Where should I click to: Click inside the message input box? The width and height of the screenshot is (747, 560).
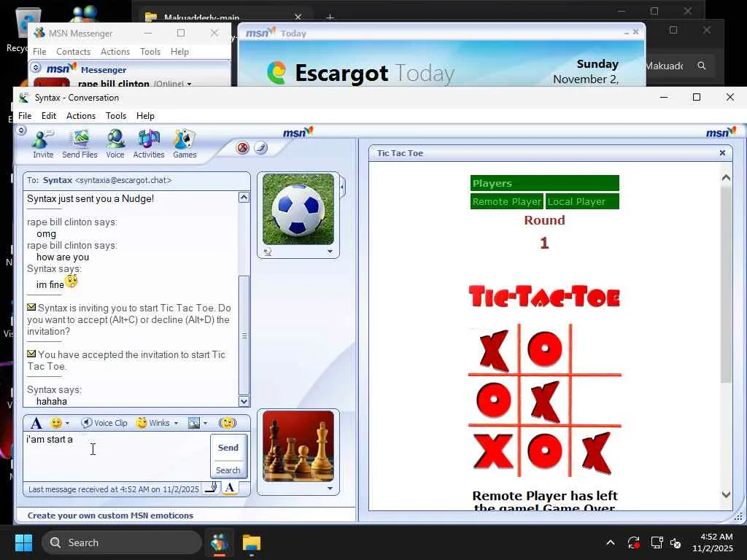click(117, 456)
